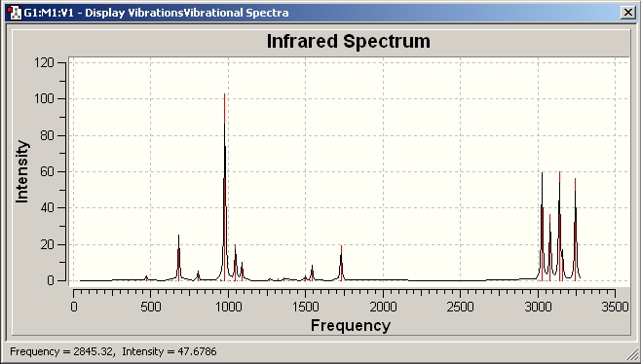Image resolution: width=641 pixels, height=364 pixels.
Task: Click the 2000 tick label on frequency axis
Action: [x=383, y=307]
